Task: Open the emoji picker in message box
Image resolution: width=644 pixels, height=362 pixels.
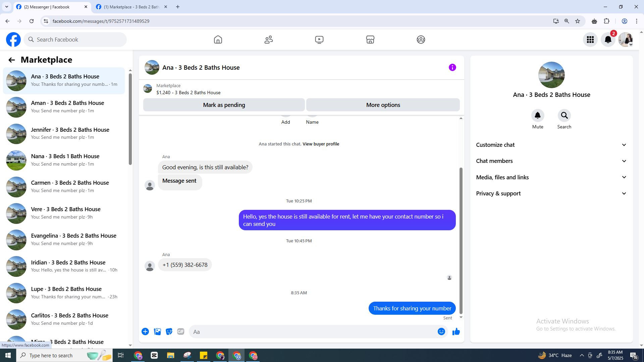Action: point(441,332)
